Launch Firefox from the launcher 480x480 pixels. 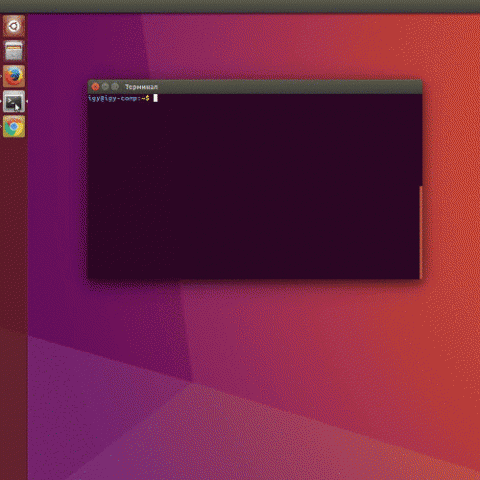[14, 76]
